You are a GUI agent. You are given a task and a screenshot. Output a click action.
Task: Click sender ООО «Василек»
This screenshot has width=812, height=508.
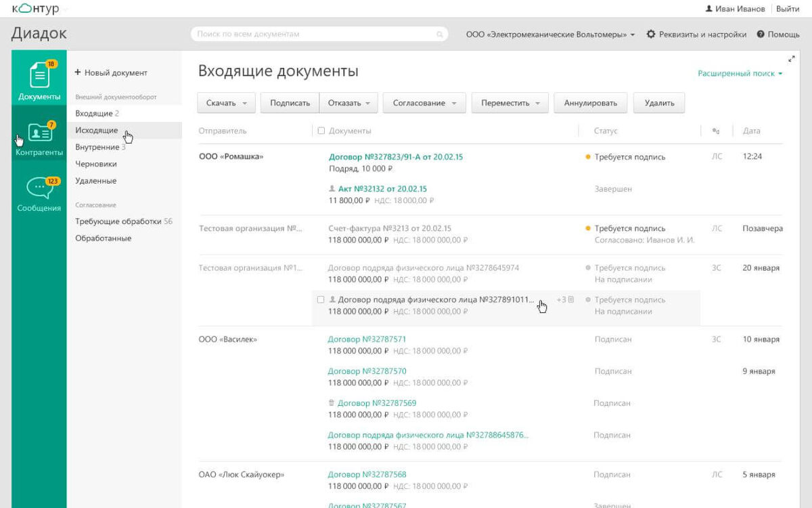point(228,339)
